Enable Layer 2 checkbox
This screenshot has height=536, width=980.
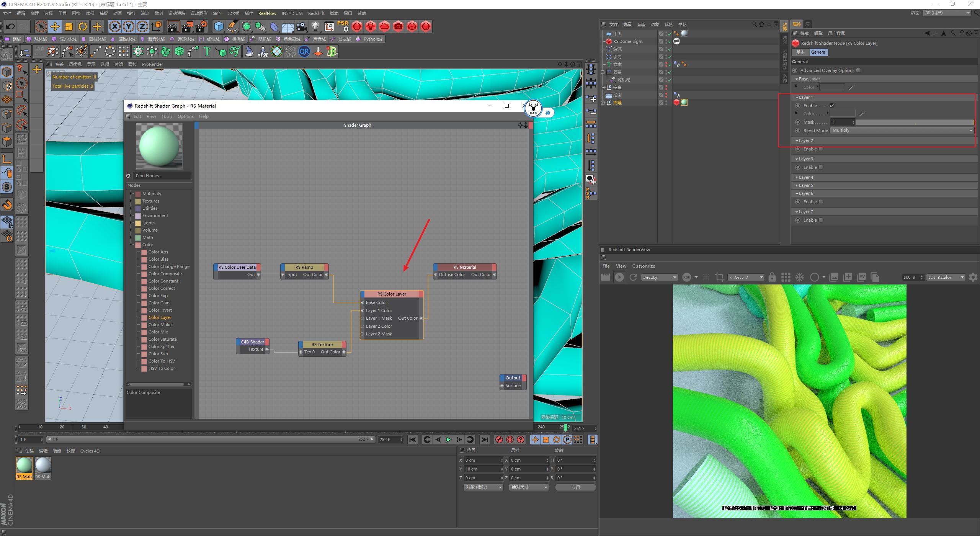[x=821, y=149]
